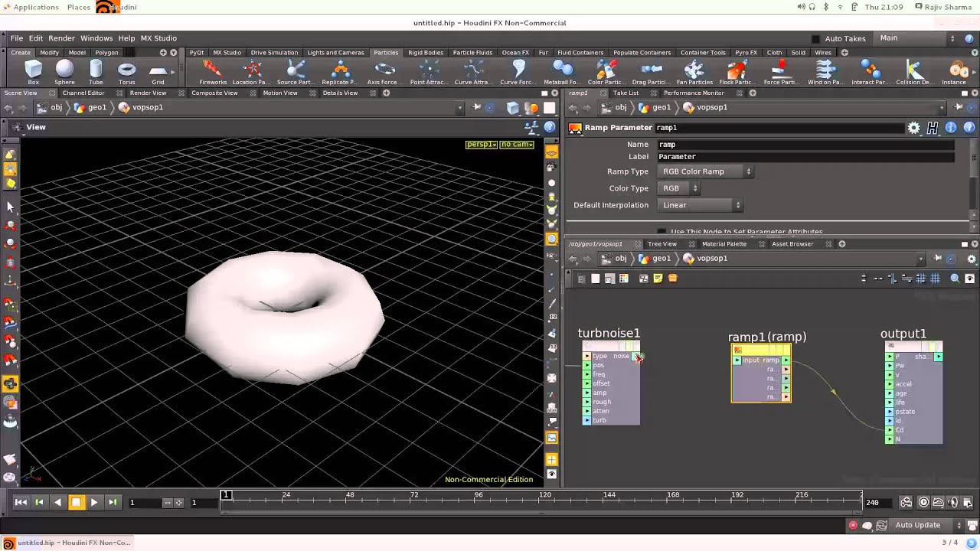
Task: Open the Tree View tab
Action: (662, 244)
